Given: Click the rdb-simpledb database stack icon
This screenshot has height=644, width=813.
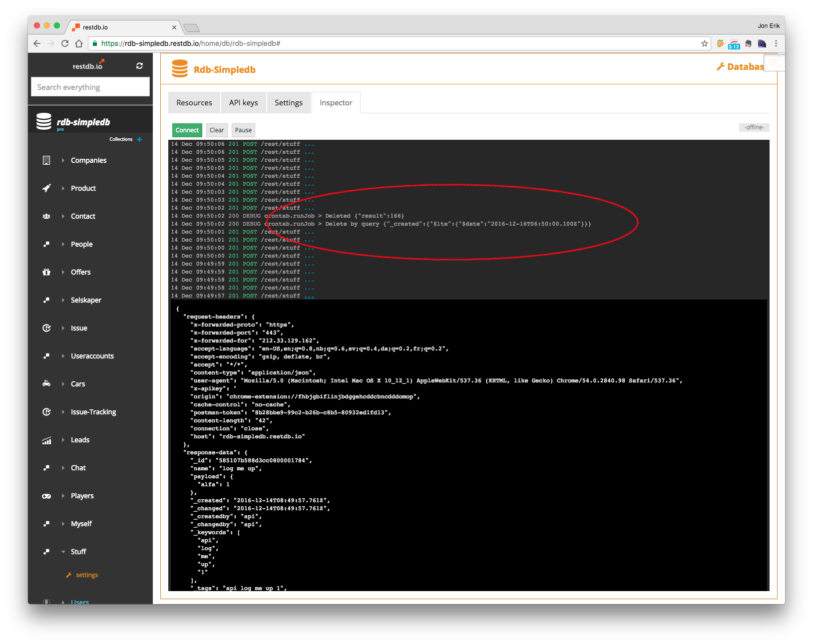Looking at the screenshot, I should pyautogui.click(x=44, y=121).
